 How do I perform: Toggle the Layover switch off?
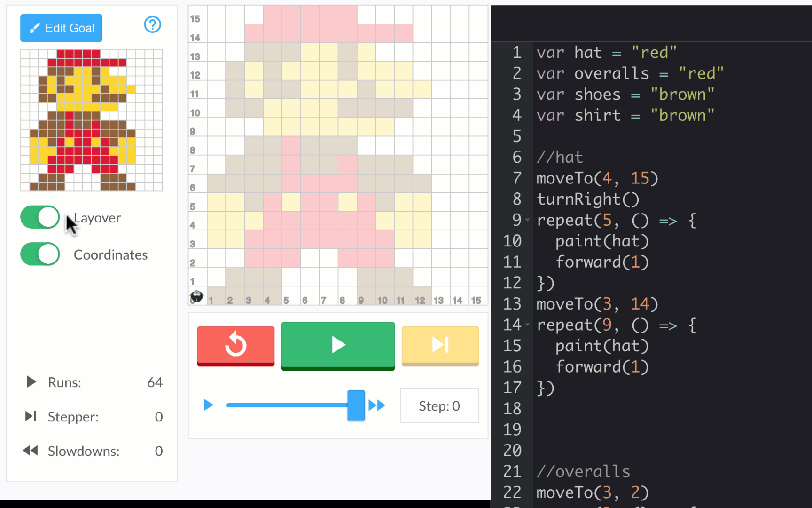click(40, 217)
